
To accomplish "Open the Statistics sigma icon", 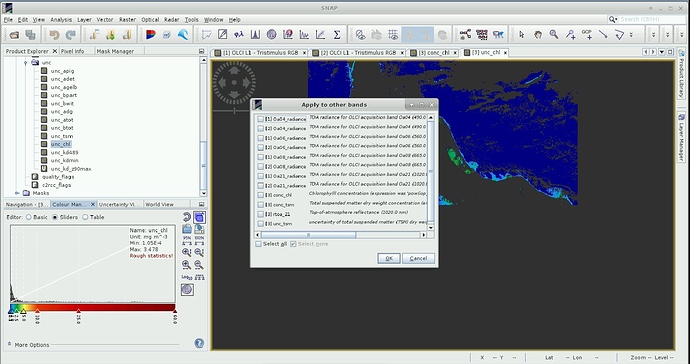I will tap(337, 34).
